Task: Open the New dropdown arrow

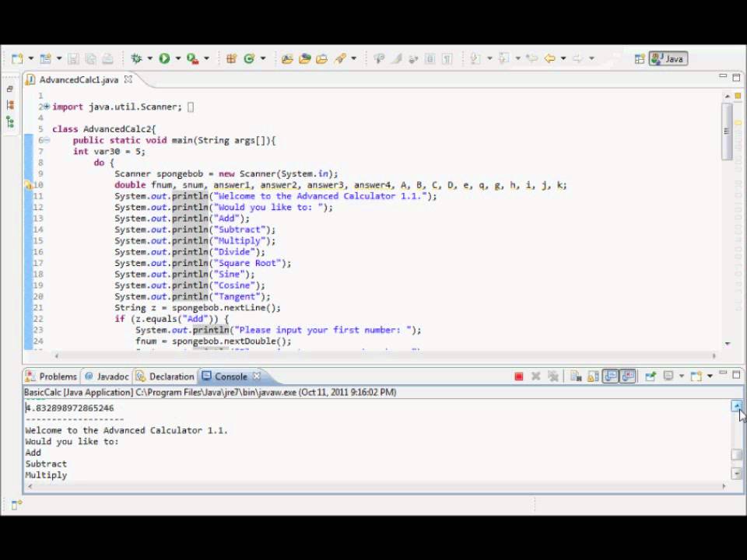Action: tap(31, 58)
